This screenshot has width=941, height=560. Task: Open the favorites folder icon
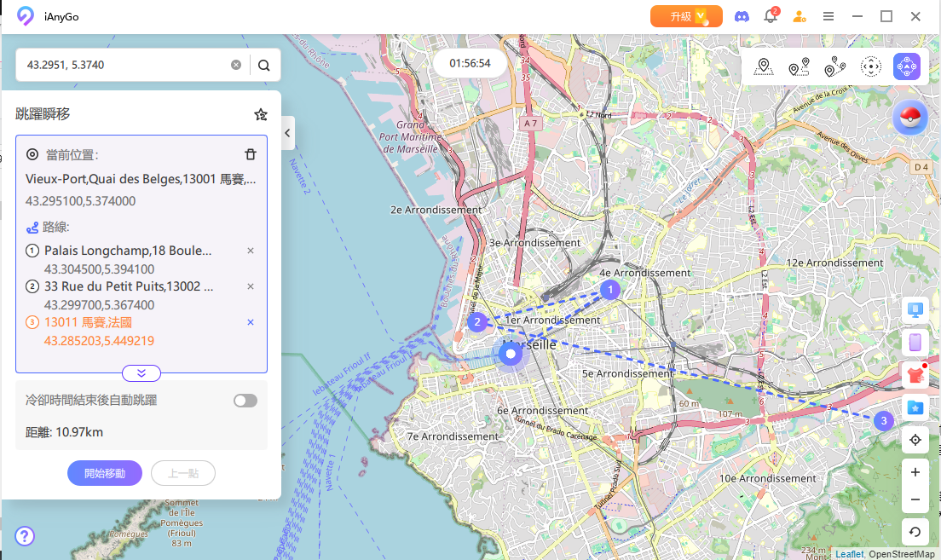pos(915,407)
